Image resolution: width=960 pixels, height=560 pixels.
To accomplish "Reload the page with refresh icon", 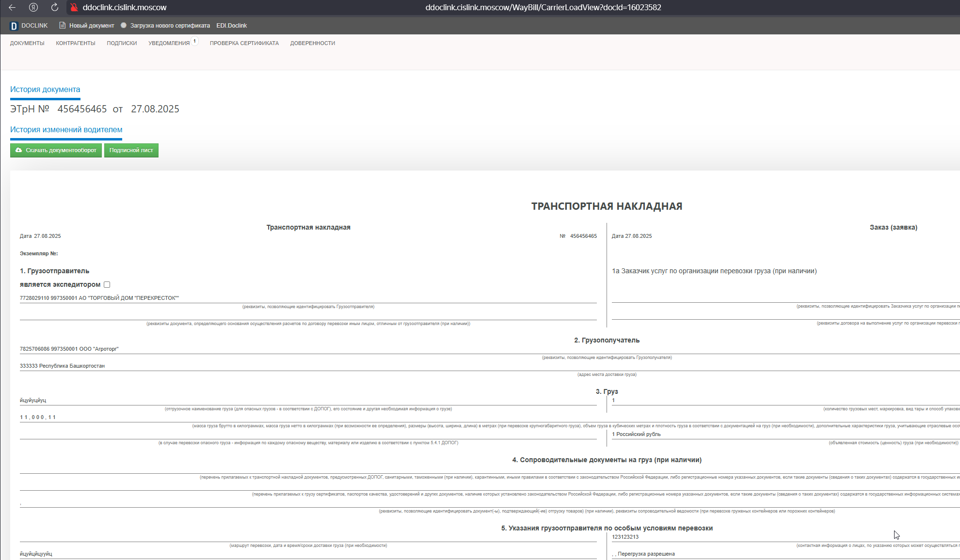I will 55,7.
